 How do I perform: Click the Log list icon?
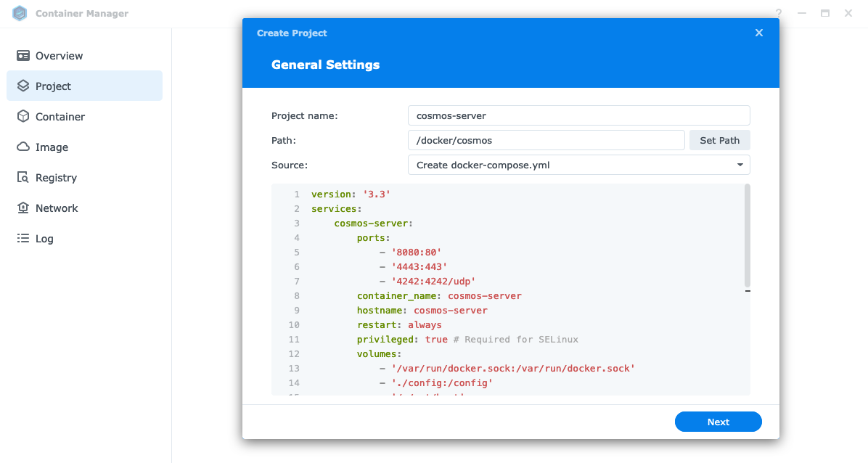tap(23, 239)
